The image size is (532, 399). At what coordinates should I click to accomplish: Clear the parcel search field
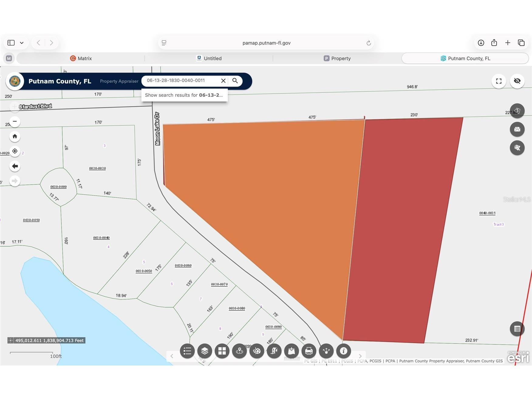click(223, 81)
